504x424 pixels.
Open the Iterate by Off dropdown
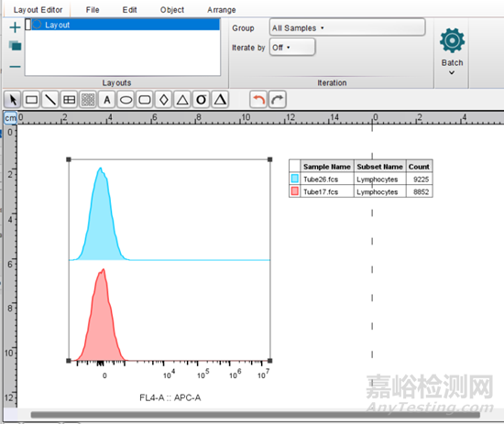pyautogui.click(x=292, y=48)
